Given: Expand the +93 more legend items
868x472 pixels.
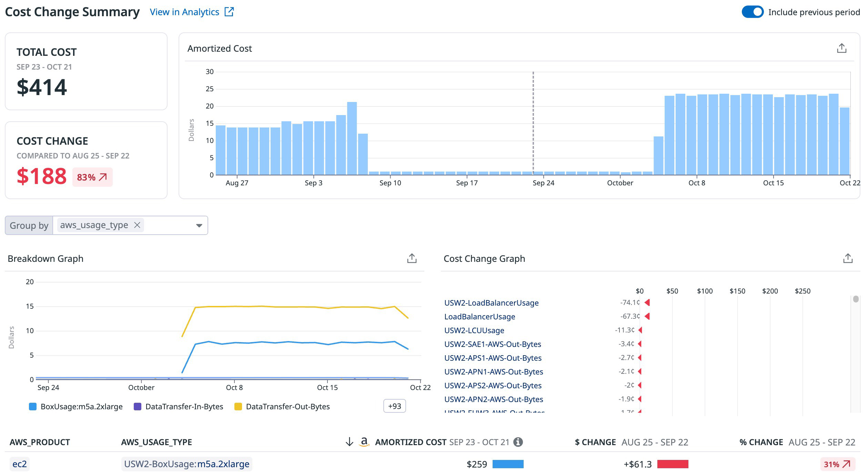Looking at the screenshot, I should click(394, 406).
